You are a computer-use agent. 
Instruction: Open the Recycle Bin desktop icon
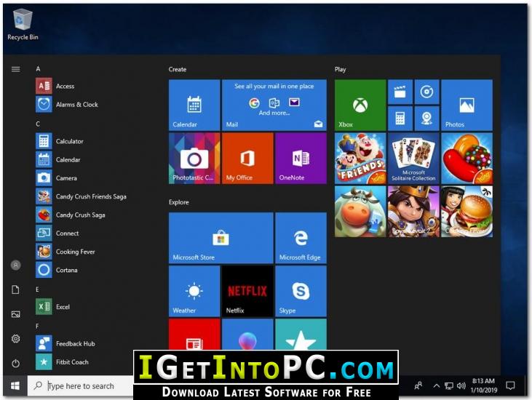23,25
